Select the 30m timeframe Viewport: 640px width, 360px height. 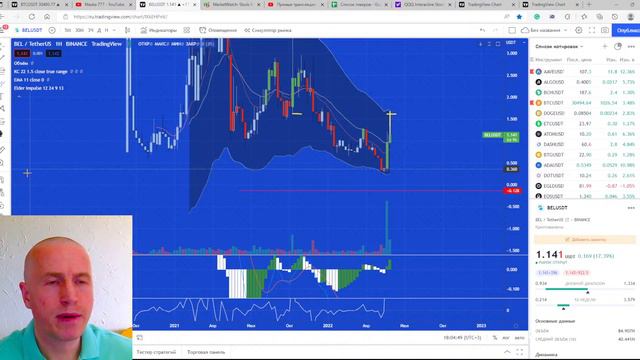click(x=79, y=30)
